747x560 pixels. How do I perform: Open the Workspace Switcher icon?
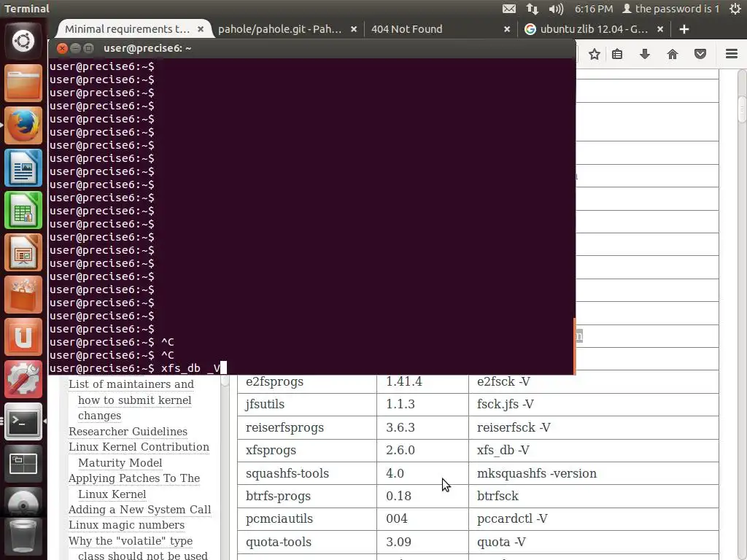pyautogui.click(x=23, y=464)
